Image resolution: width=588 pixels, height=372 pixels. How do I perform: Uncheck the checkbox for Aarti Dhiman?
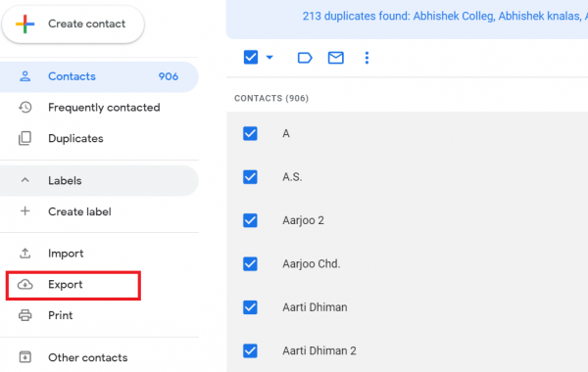(250, 307)
